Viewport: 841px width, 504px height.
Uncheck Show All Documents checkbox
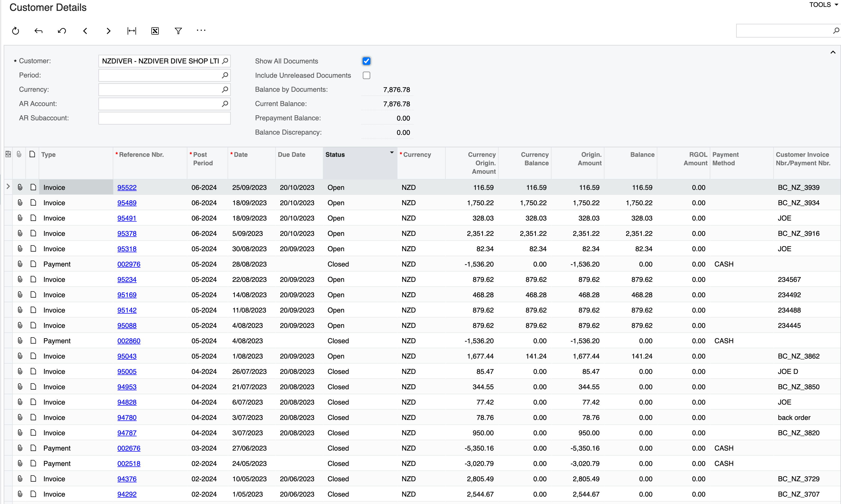366,61
